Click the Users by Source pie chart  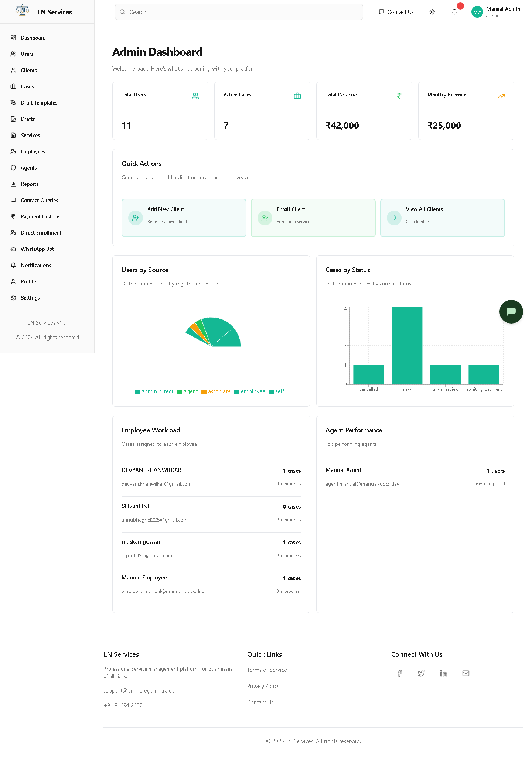tap(213, 332)
